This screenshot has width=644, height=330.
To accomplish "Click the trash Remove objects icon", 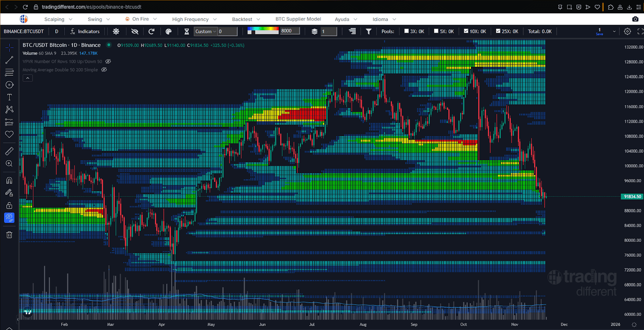I will click(x=9, y=235).
